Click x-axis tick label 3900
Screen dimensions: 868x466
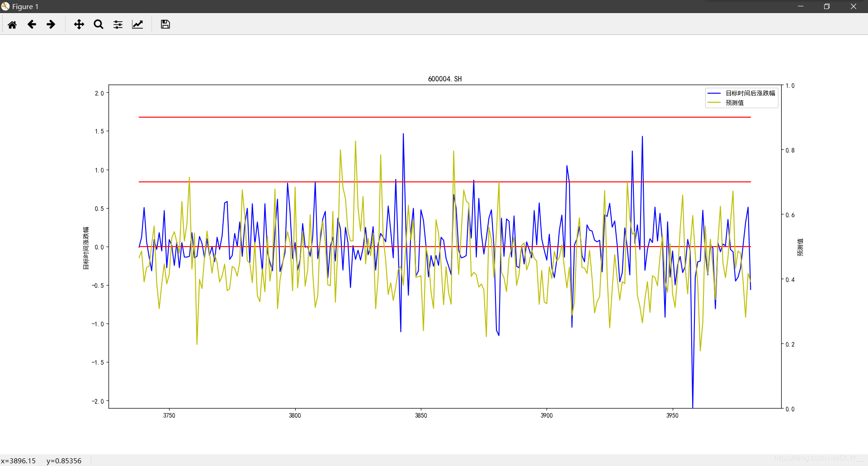click(547, 415)
